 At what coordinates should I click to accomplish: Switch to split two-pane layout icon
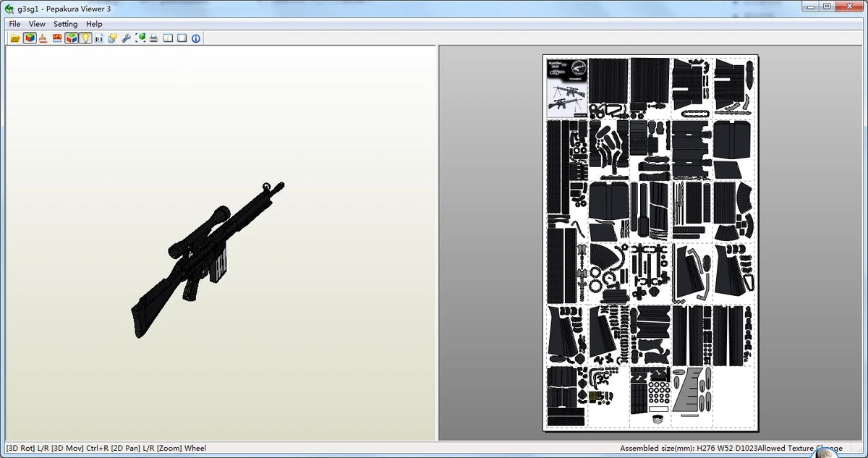point(168,38)
